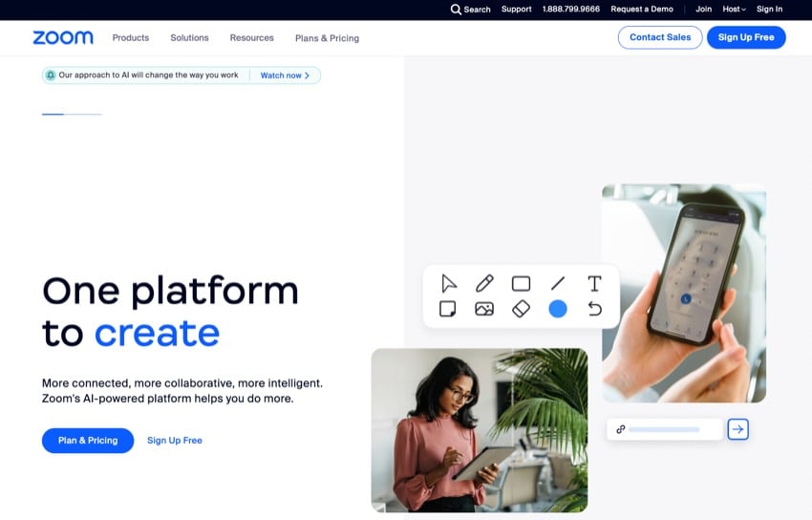
Task: Click the undo arrow icon
Action: point(594,309)
